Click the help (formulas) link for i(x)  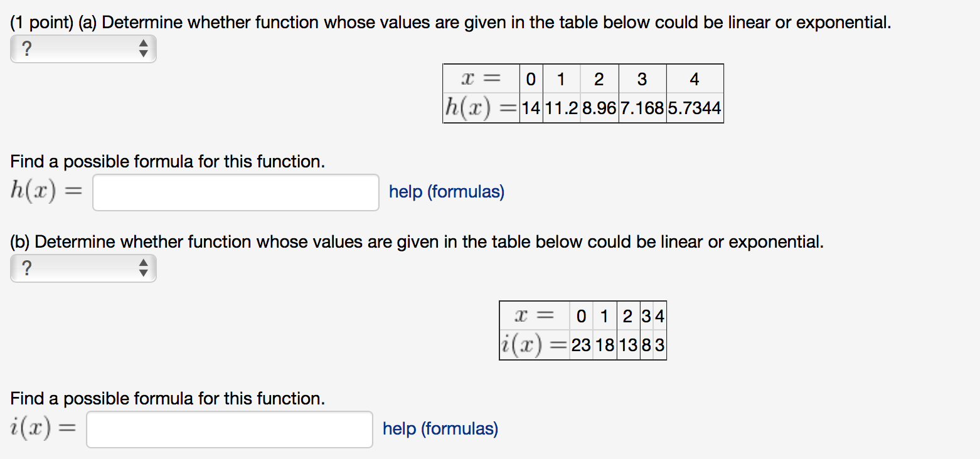tap(439, 428)
